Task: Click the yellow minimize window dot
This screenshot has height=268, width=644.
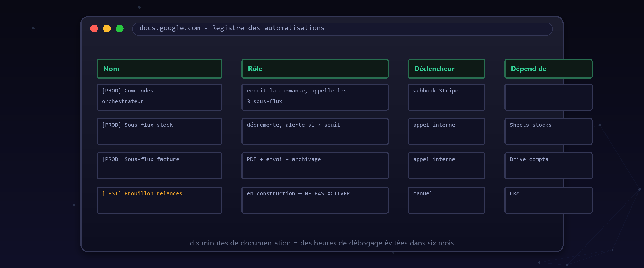Action: [107, 28]
